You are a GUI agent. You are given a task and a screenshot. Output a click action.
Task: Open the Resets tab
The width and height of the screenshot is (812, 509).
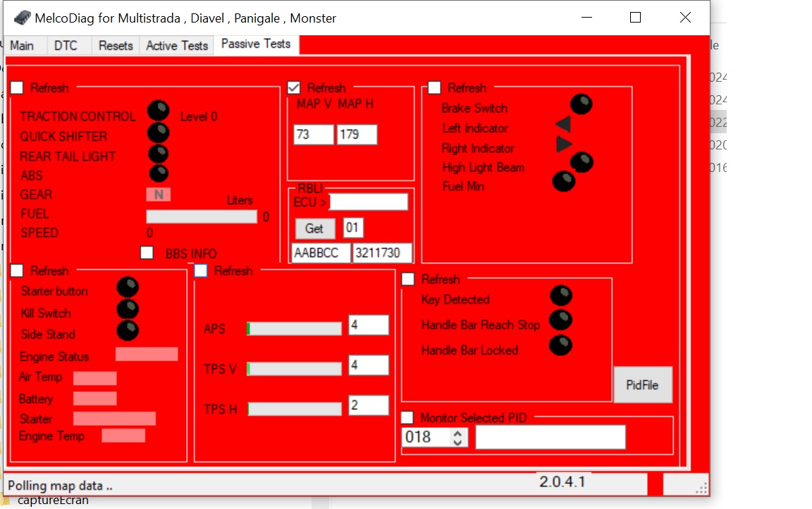116,46
